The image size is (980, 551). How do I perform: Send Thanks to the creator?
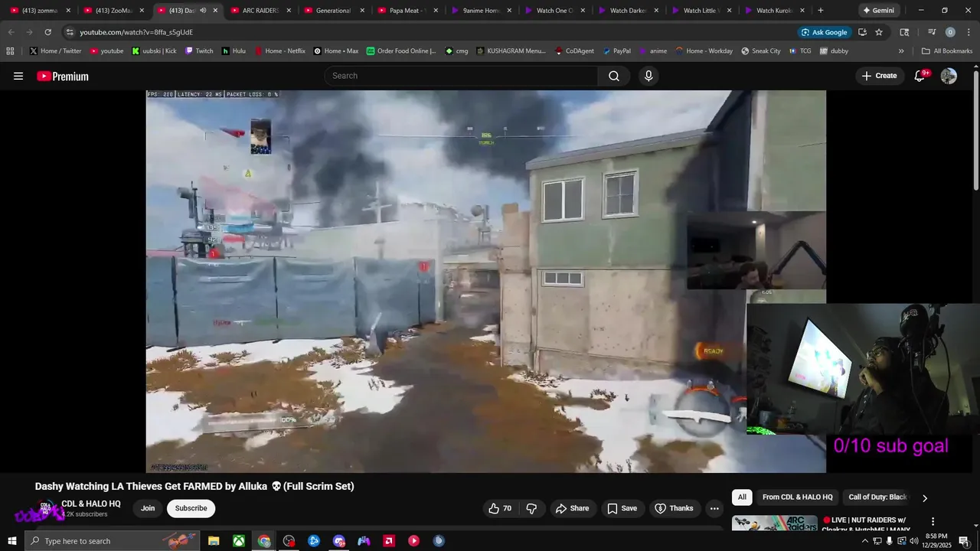point(674,508)
